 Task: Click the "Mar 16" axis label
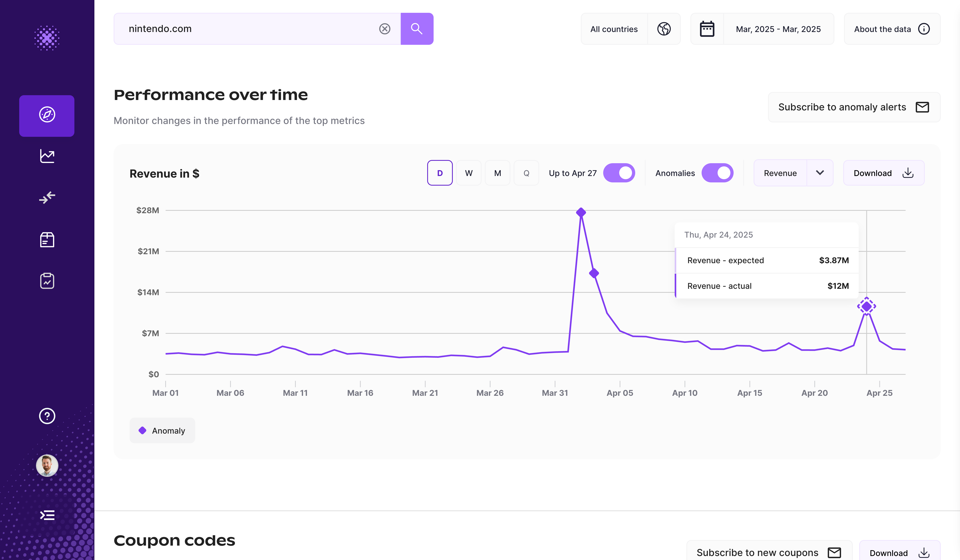coord(360,393)
